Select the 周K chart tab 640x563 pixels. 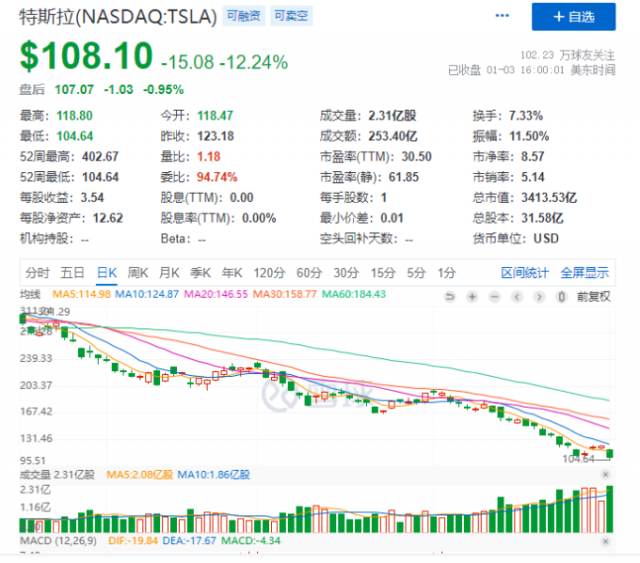[138, 272]
